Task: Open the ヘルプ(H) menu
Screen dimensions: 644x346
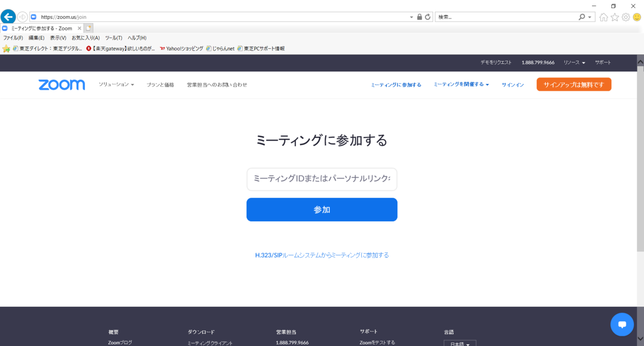Action: click(x=137, y=38)
